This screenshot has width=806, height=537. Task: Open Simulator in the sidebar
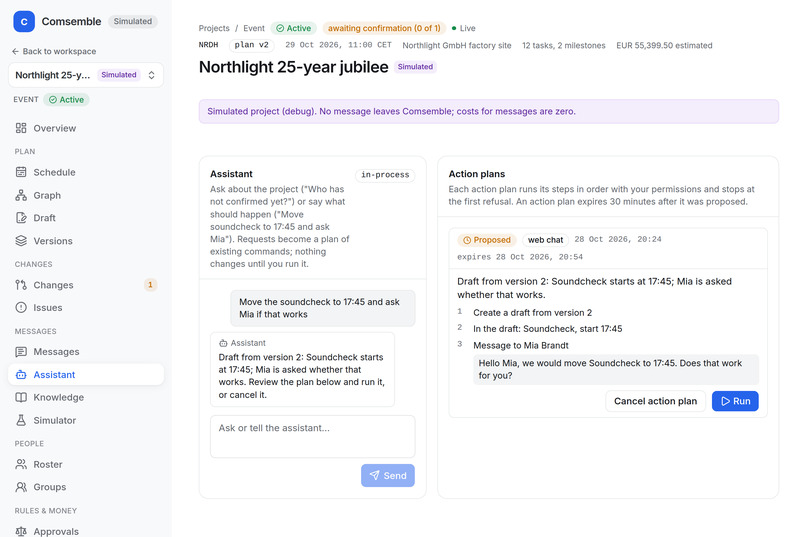pos(86,420)
